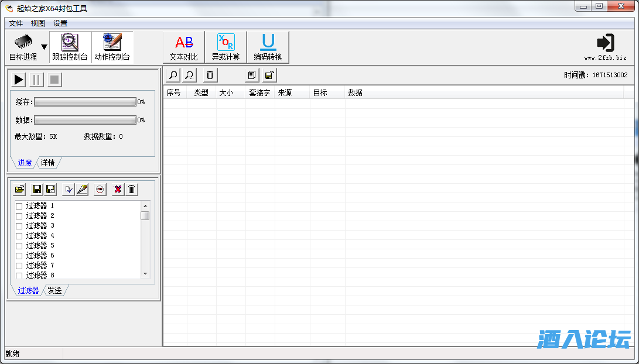Image resolution: width=639 pixels, height=364 pixels.
Task: Open the 异或计算 XOR calculator
Action: point(225,47)
